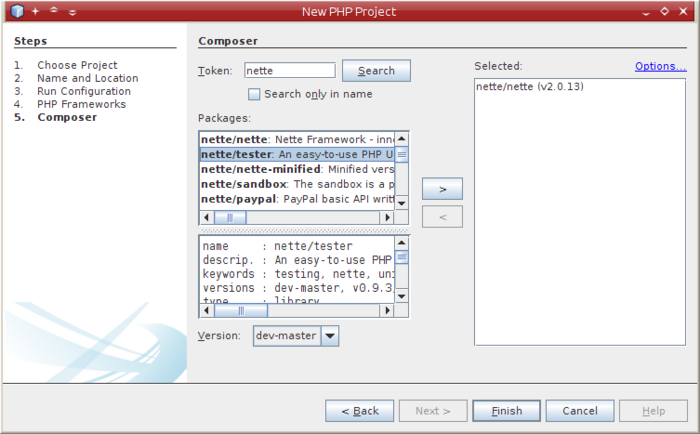Click Packages list scroll left arrow
Image resolution: width=700 pixels, height=434 pixels.
coord(206,217)
